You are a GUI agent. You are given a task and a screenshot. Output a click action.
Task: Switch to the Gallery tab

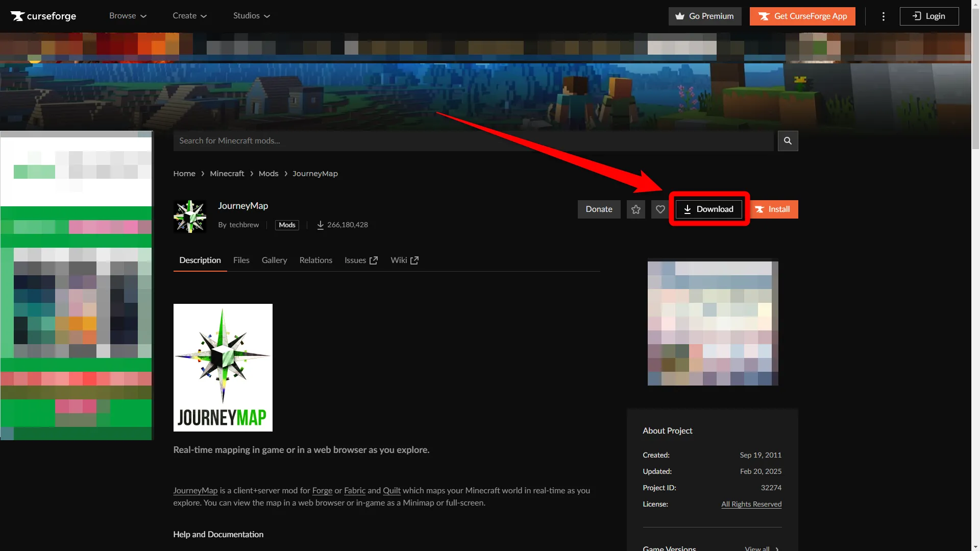275,260
